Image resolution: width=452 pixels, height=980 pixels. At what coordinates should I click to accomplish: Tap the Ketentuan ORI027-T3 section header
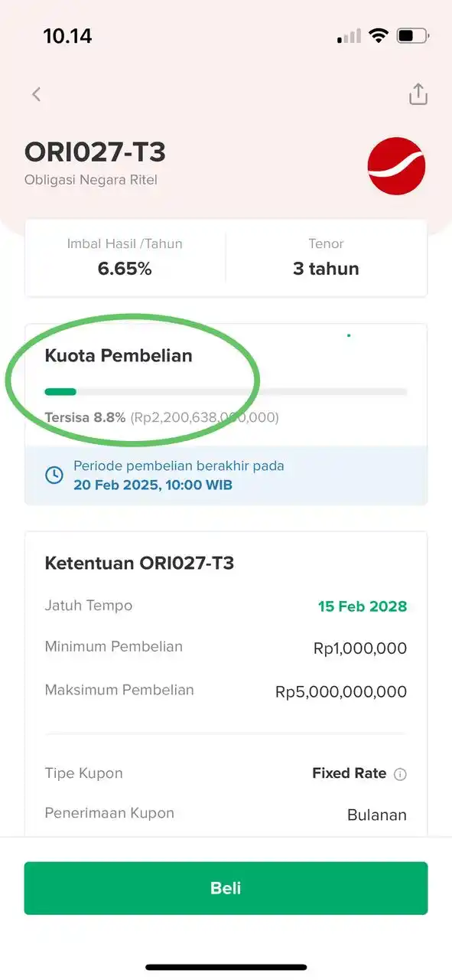(x=139, y=563)
